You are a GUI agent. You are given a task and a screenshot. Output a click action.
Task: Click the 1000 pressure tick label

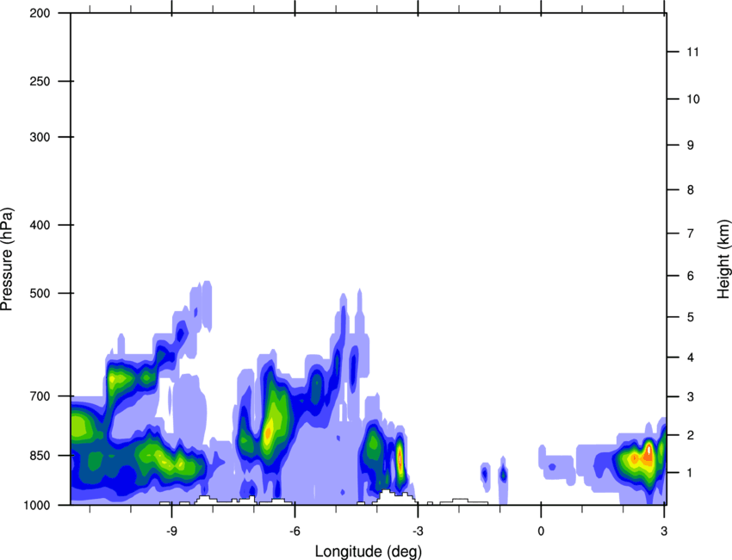[x=37, y=505]
